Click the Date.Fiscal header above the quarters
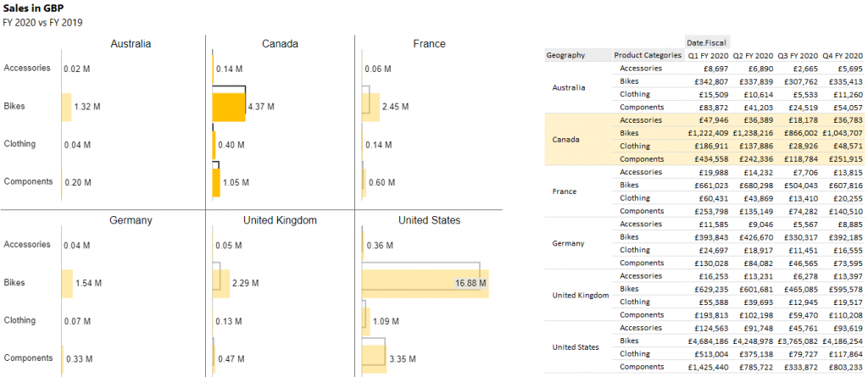Screen dimensions: 868x377 pyautogui.click(x=707, y=42)
